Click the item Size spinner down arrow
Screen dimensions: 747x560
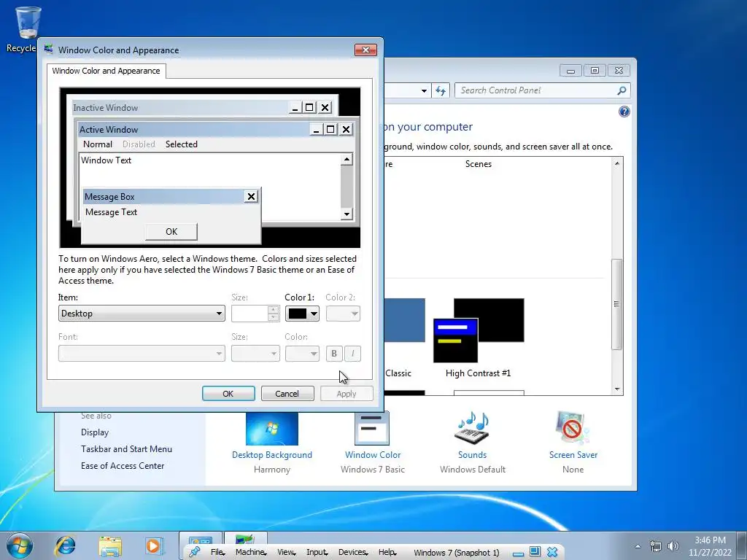click(273, 317)
